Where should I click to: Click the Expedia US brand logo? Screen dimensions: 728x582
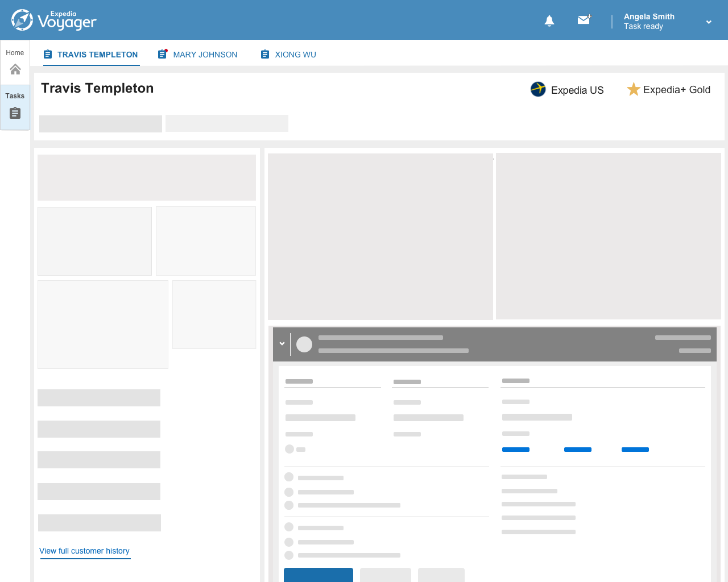pyautogui.click(x=538, y=89)
